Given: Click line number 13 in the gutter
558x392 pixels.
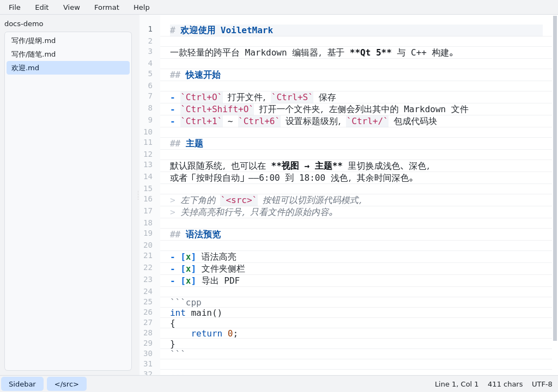Looking at the screenshot, I should coord(148,165).
